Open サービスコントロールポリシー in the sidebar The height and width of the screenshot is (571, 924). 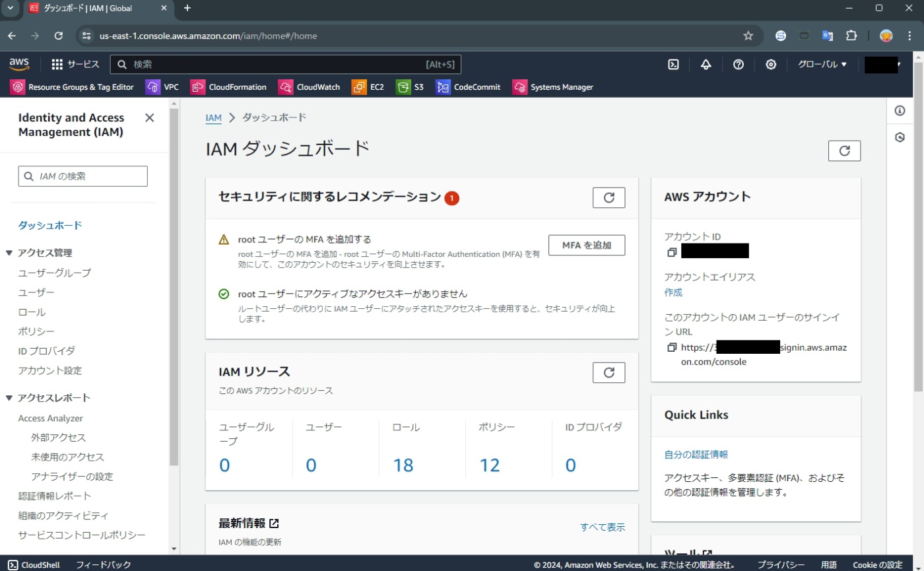82,535
